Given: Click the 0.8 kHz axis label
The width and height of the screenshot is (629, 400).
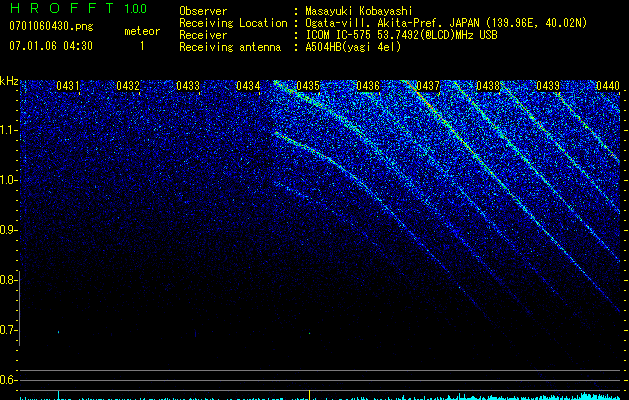Looking at the screenshot, I should coord(6,280).
